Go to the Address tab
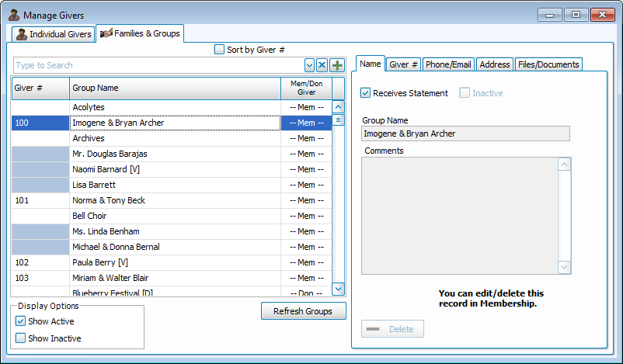 point(494,64)
